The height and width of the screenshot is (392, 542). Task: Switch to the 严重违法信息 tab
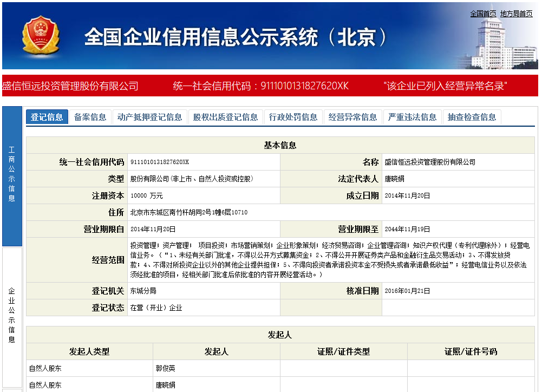[412, 117]
